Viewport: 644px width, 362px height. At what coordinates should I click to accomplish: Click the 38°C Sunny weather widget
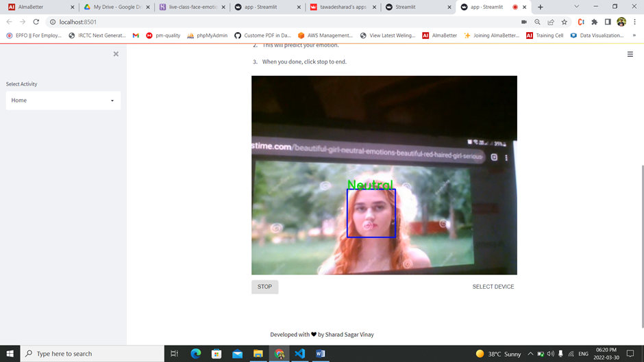pyautogui.click(x=498, y=354)
